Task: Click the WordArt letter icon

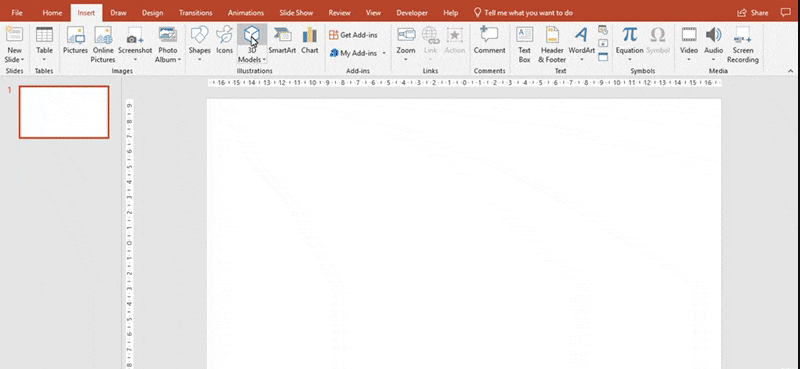Action: (581, 35)
